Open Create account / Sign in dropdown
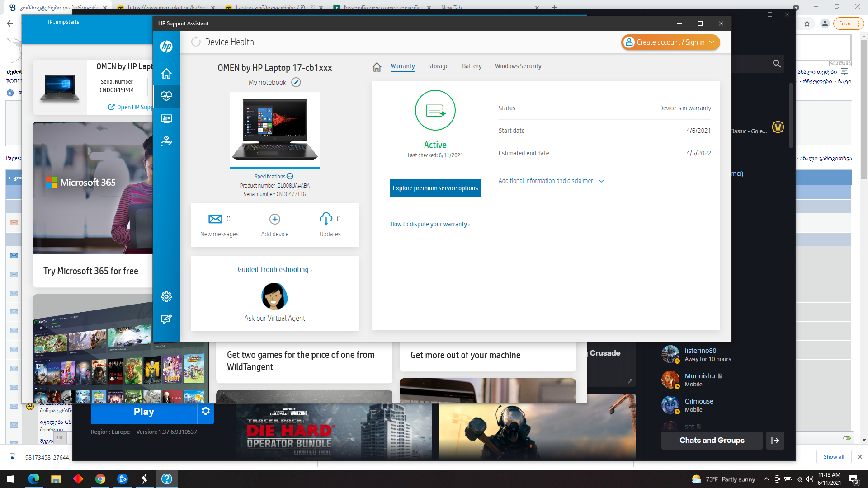Screen dimensions: 868x488 click(x=670, y=42)
